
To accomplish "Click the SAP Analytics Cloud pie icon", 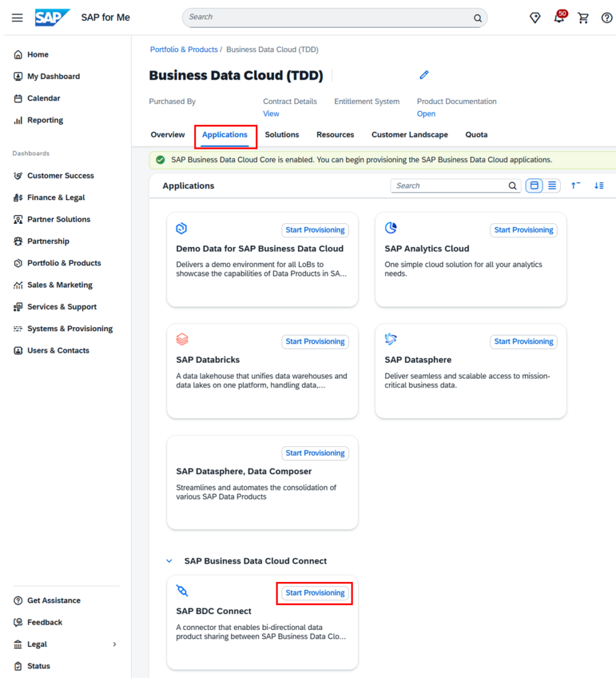I will tap(391, 228).
